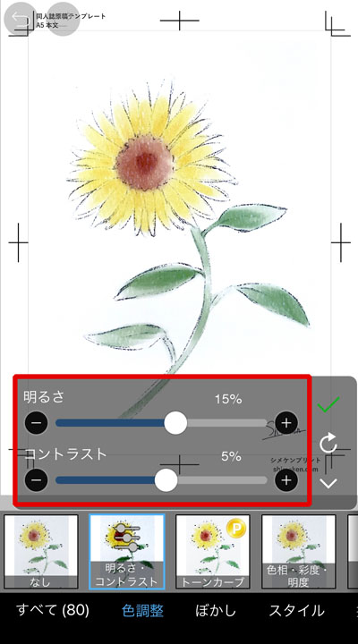Collapse the filter panel with down chevron
Image resolution: width=358 pixels, height=644 pixels.
pos(328,483)
